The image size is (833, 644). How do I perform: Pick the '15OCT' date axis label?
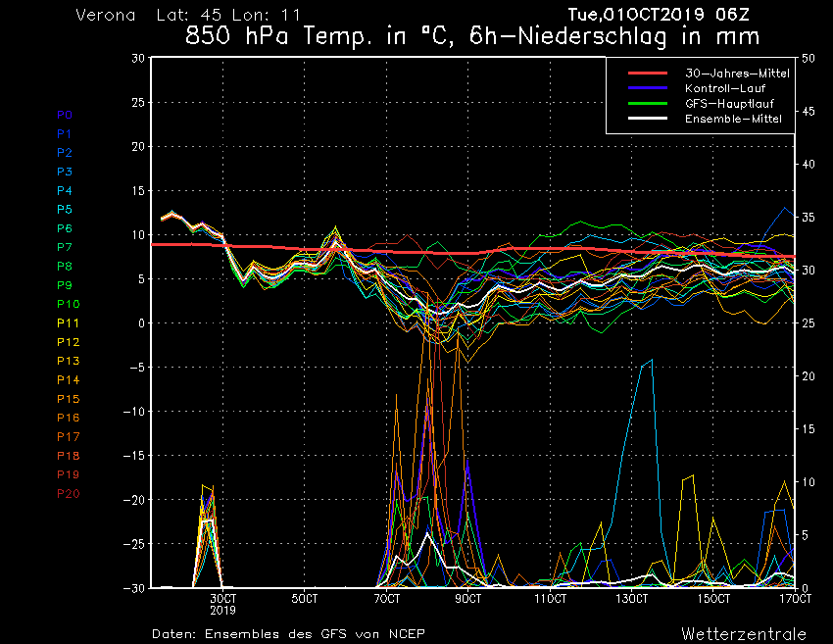click(713, 599)
